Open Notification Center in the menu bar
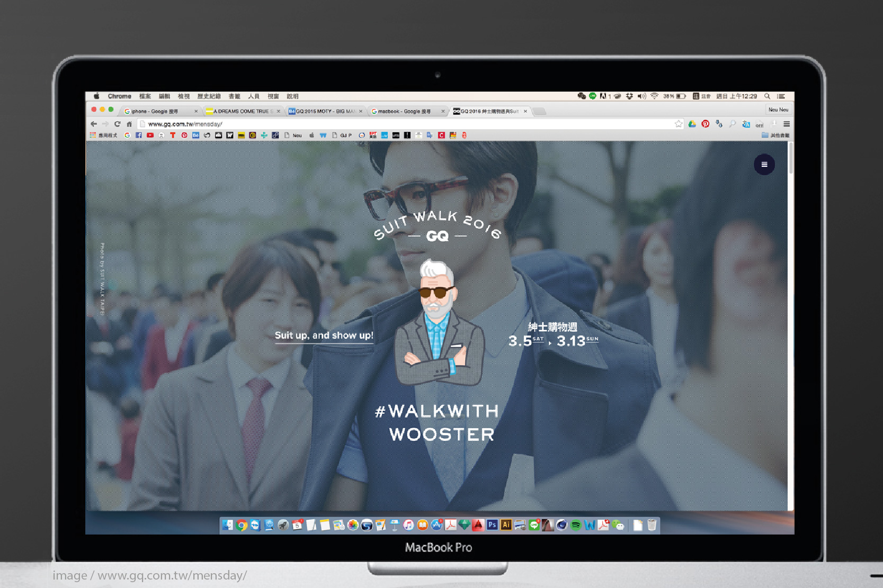The height and width of the screenshot is (588, 883). pyautogui.click(x=781, y=96)
